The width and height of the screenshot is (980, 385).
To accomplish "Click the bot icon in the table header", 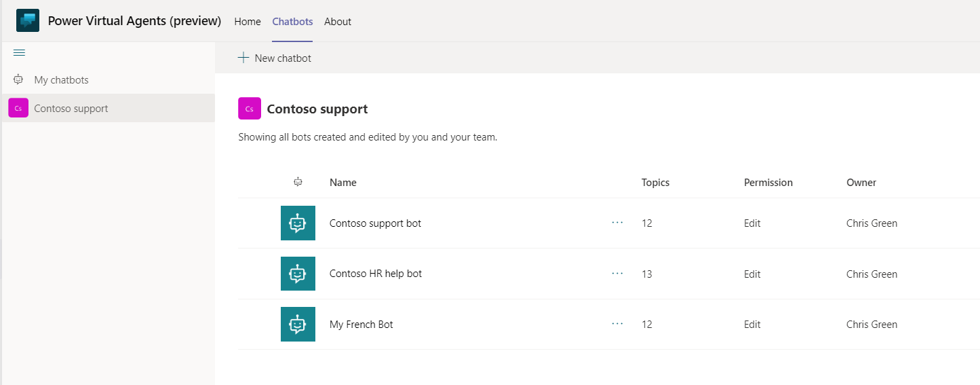I will 298,182.
